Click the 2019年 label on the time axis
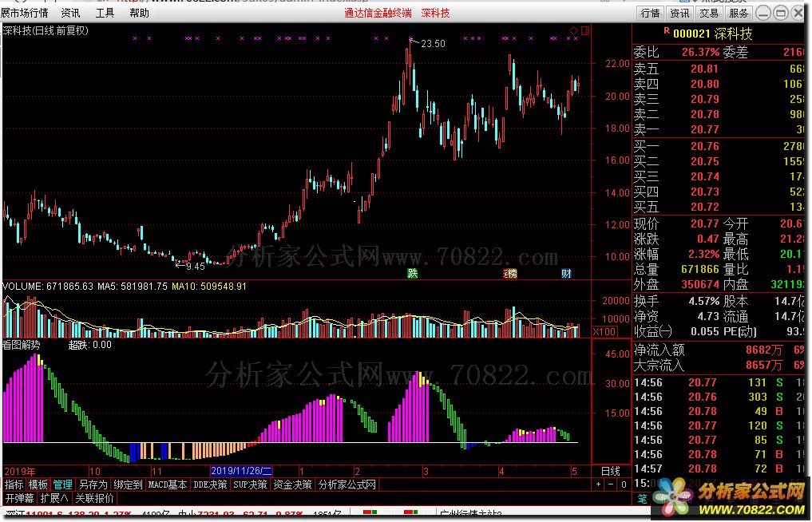The height and width of the screenshot is (522, 812). coord(20,471)
